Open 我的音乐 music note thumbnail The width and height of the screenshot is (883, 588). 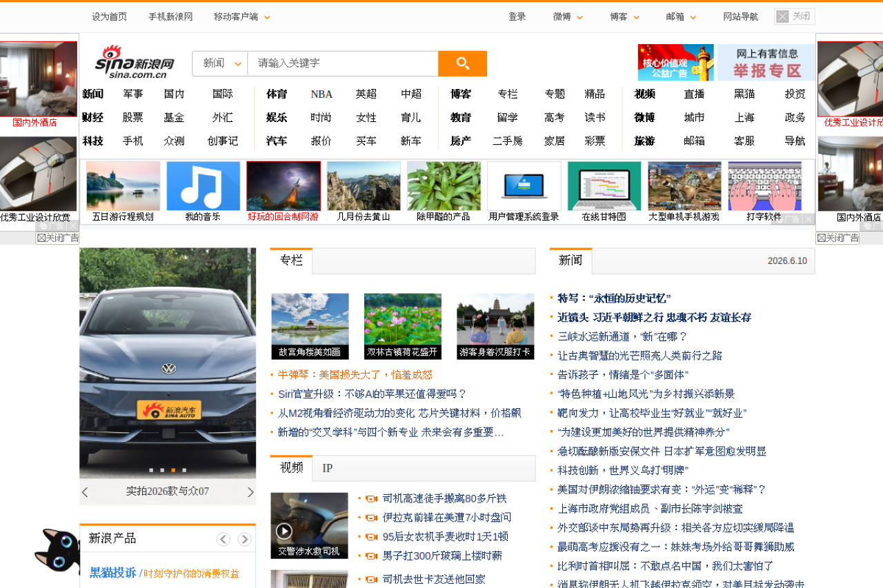point(204,186)
